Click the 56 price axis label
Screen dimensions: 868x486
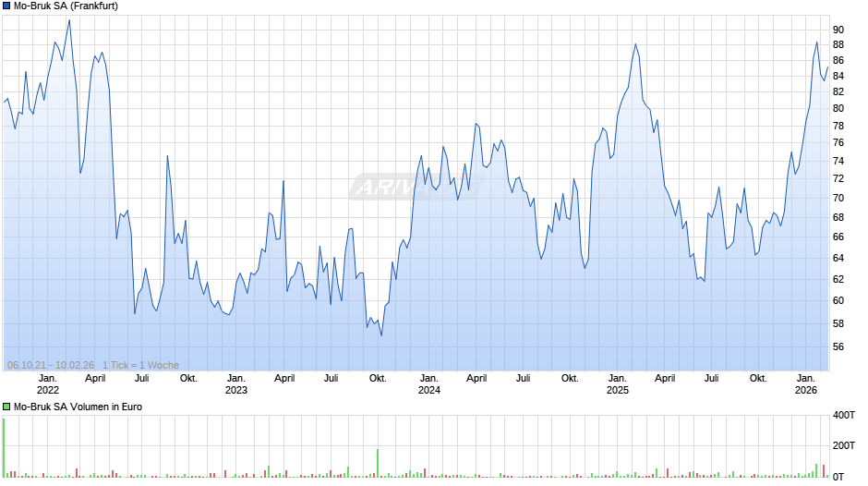[x=838, y=346]
